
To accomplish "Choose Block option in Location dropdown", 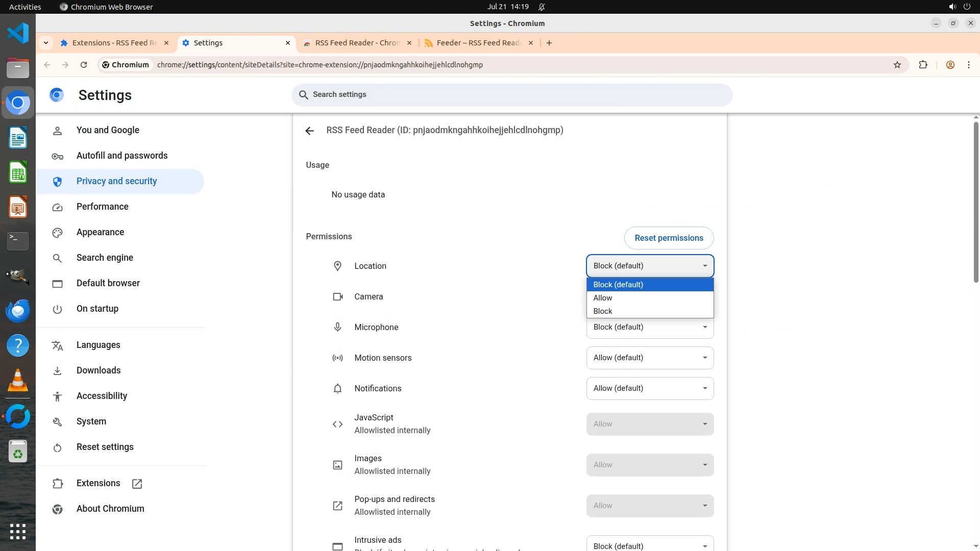I will [x=603, y=311].
